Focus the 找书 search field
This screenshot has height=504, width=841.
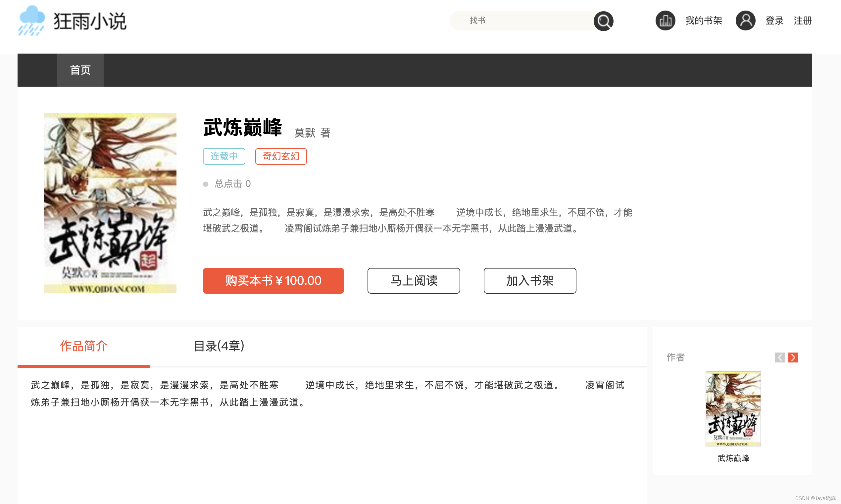click(x=523, y=21)
